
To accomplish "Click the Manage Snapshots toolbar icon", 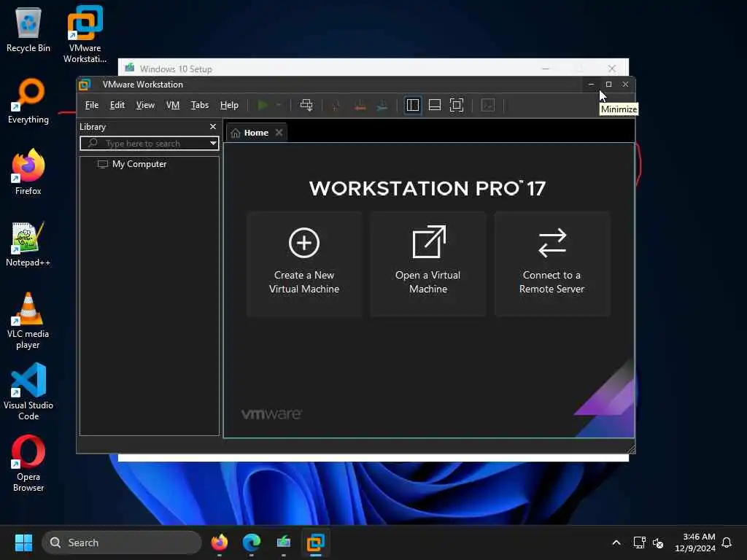I will coord(382,105).
